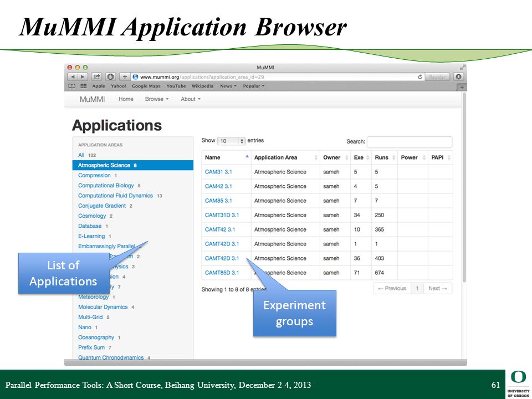
Task: Click the runs value 674
Action: pyautogui.click(x=379, y=273)
